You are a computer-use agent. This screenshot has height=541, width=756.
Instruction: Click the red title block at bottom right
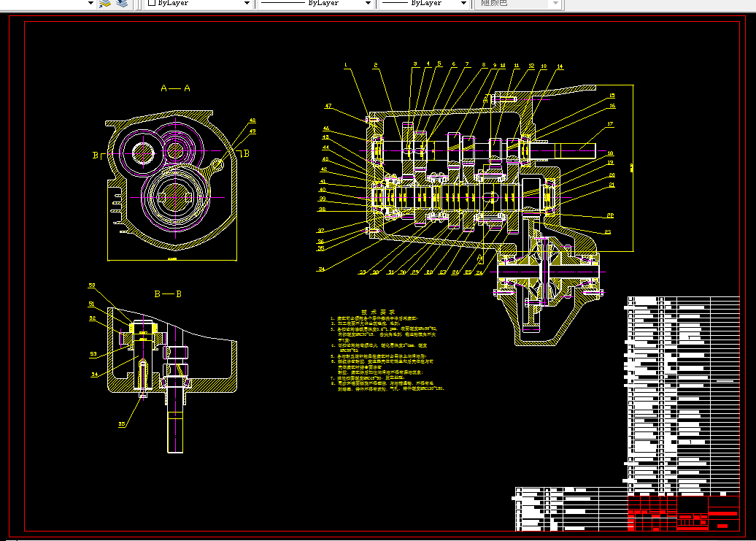(x=684, y=513)
